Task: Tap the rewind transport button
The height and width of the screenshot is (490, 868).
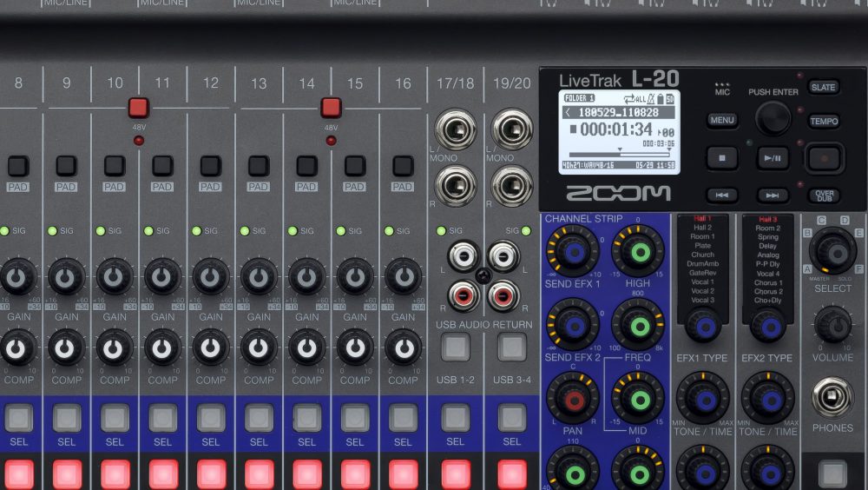Action: click(x=722, y=195)
